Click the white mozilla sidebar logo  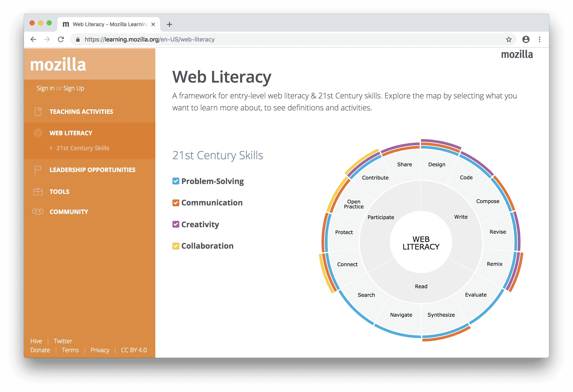tap(58, 65)
